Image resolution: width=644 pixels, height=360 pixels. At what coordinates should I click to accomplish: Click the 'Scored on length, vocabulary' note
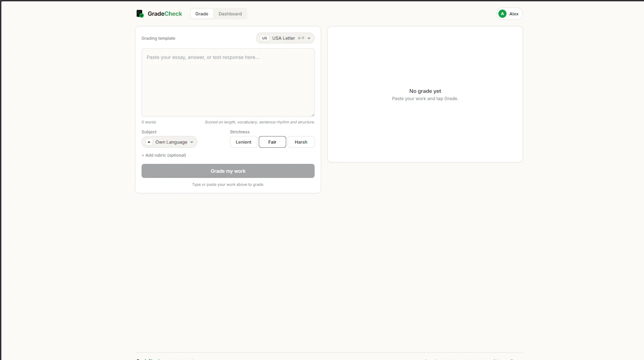coord(260,122)
